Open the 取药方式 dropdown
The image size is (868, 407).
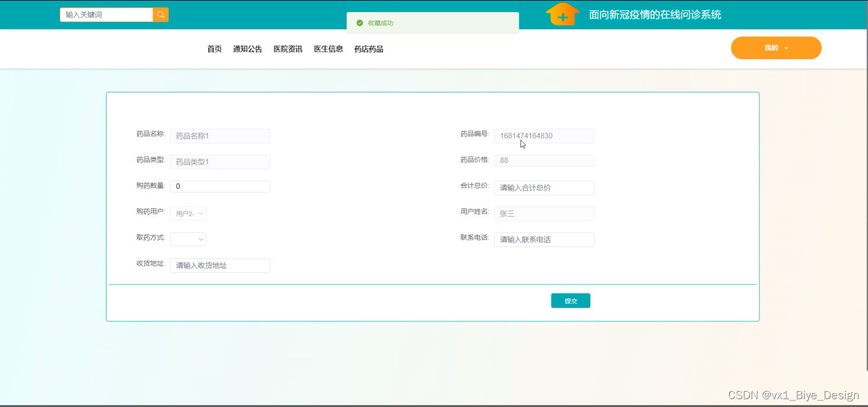tap(188, 239)
